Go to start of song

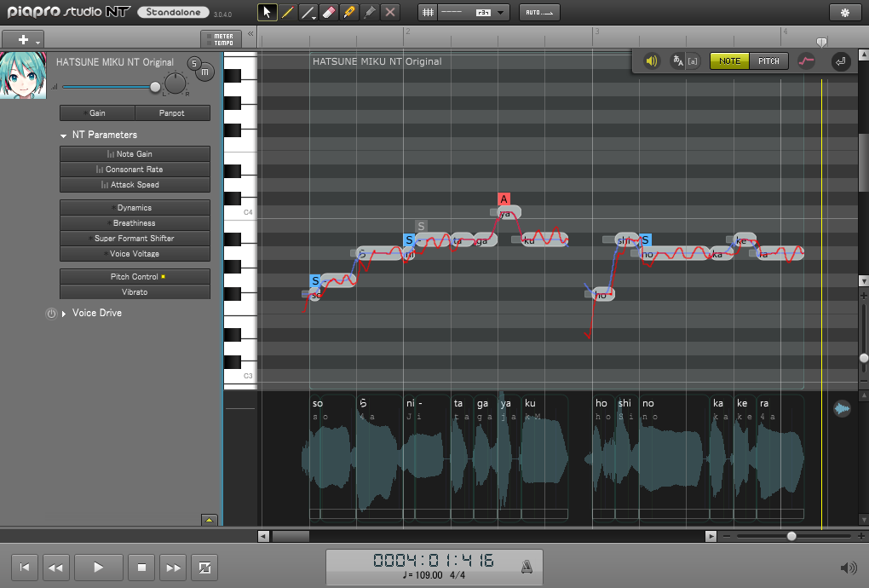tap(25, 568)
